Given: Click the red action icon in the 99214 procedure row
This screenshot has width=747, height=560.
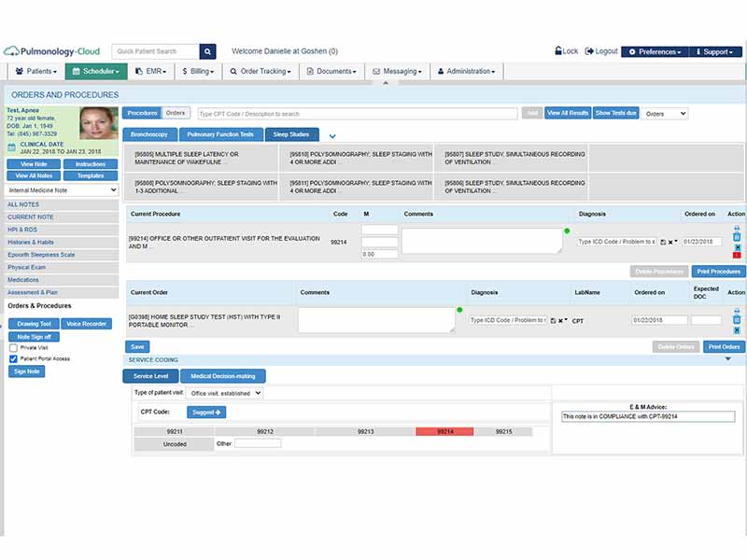Looking at the screenshot, I should 737,256.
